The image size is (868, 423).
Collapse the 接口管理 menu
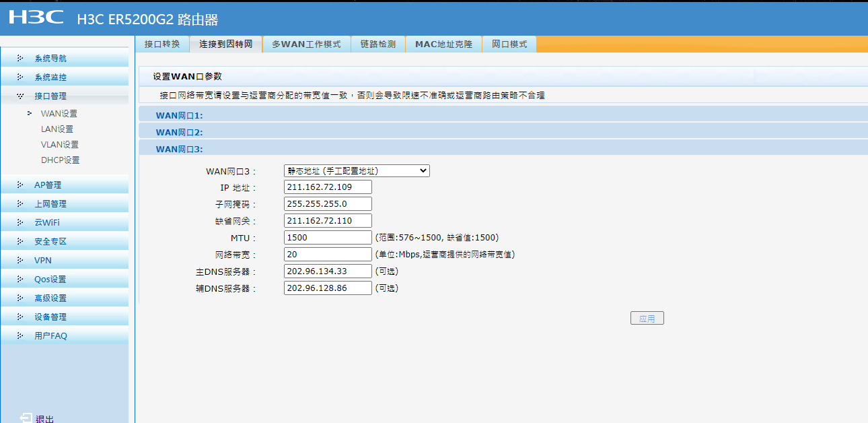[65, 96]
